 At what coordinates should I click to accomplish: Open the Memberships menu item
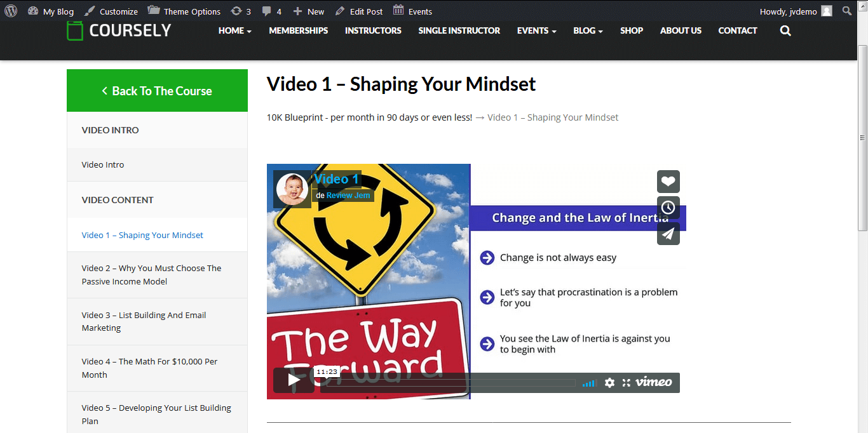point(298,30)
